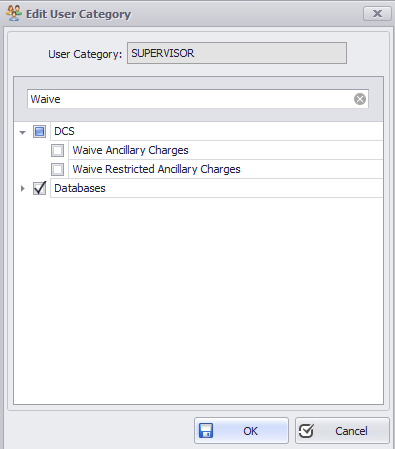Viewport: 395px width, 449px height.
Task: Click the floppy disk save icon
Action: click(206, 431)
